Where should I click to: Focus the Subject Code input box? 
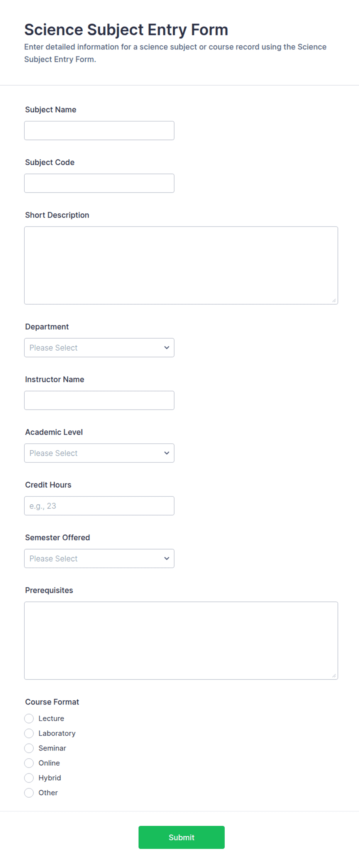point(99,183)
